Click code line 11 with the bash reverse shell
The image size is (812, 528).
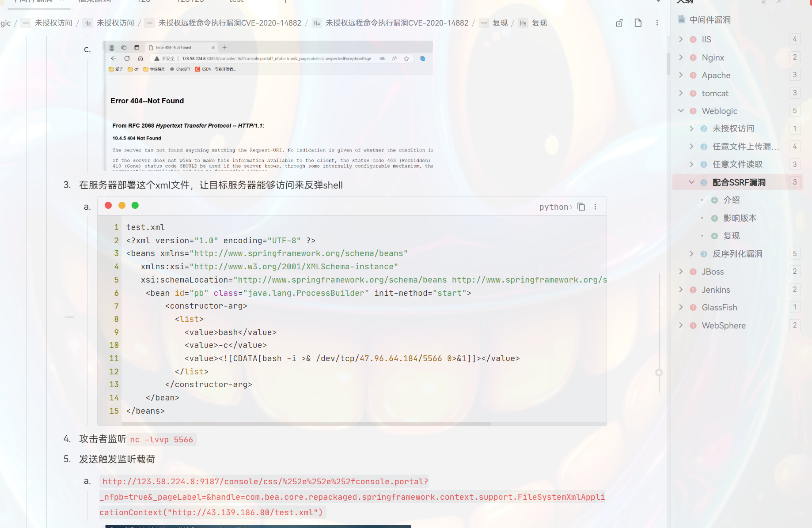352,358
